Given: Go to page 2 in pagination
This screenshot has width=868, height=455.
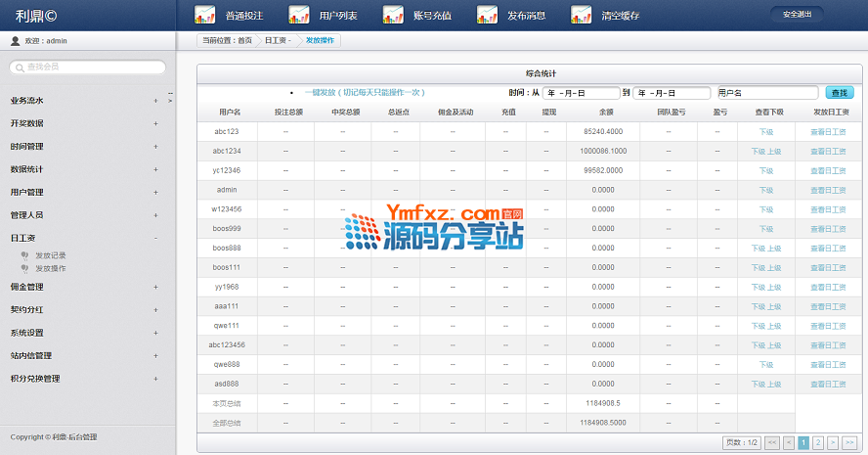Looking at the screenshot, I should (818, 442).
